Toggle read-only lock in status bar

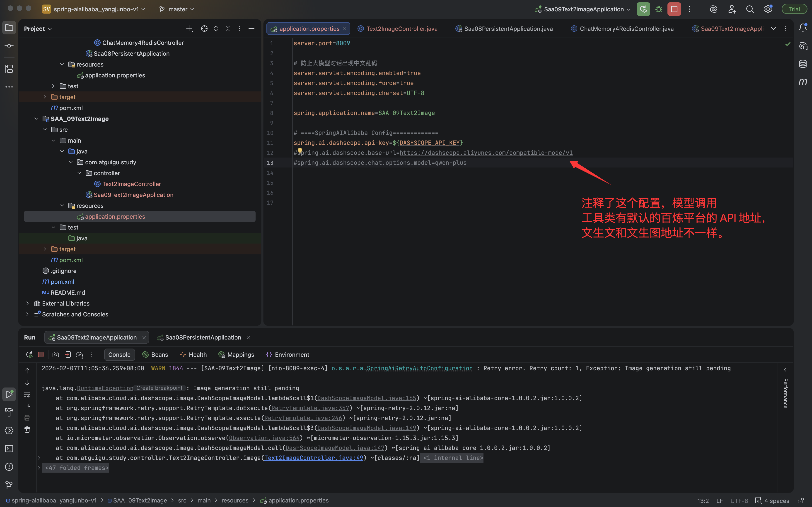coord(801,500)
